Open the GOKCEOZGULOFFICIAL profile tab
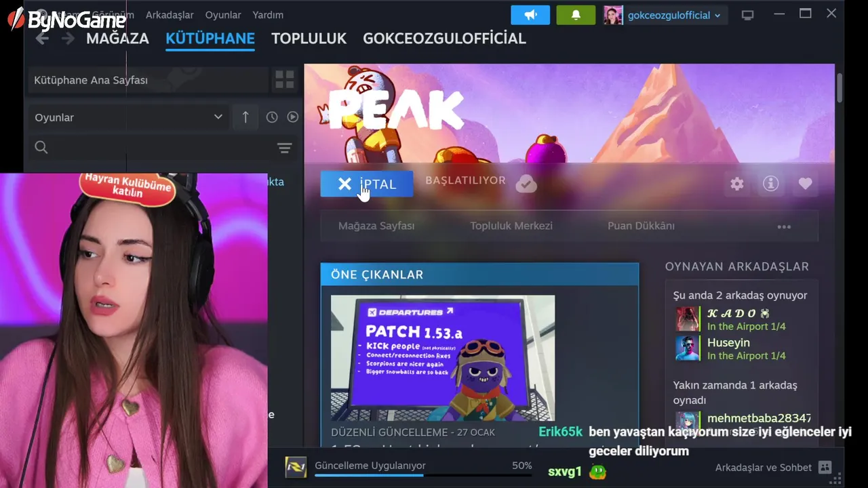Image resolution: width=868 pixels, height=488 pixels. pos(444,39)
